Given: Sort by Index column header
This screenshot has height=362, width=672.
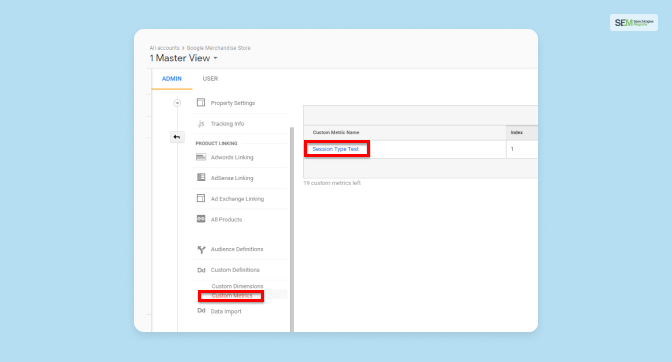Looking at the screenshot, I should (x=516, y=132).
